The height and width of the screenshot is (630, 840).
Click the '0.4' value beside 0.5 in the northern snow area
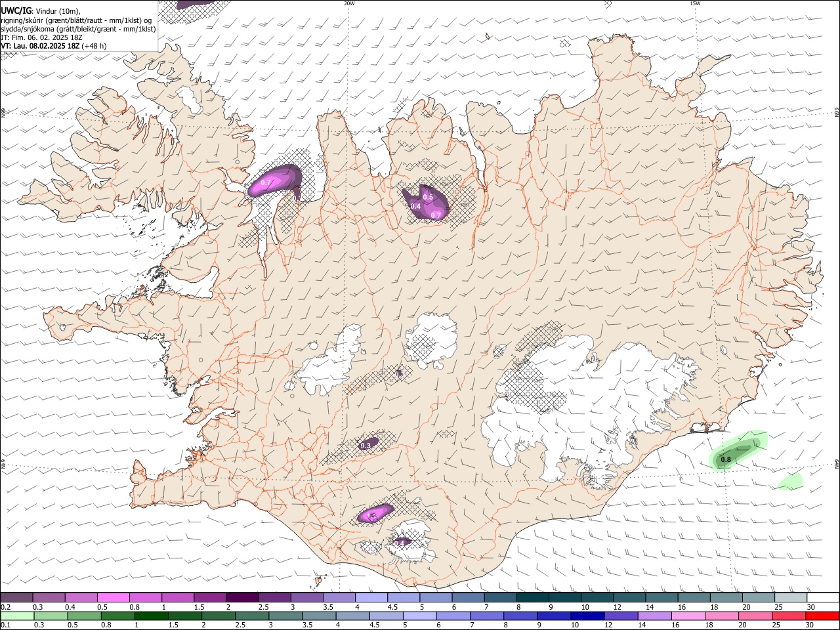coord(415,206)
